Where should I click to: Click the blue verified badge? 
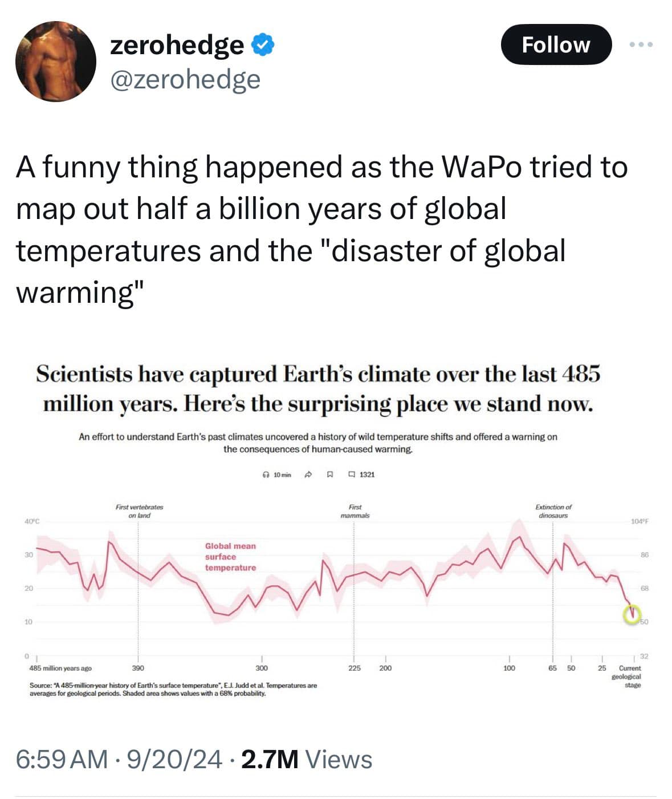click(263, 44)
